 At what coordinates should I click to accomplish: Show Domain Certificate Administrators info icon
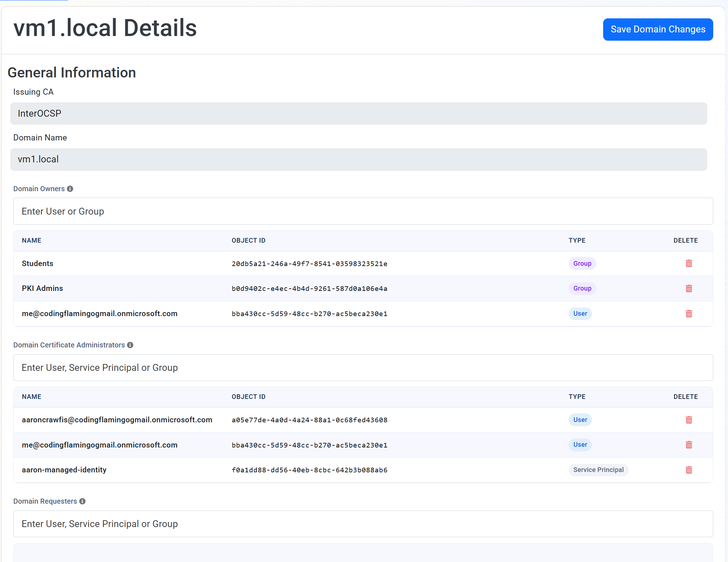[130, 345]
